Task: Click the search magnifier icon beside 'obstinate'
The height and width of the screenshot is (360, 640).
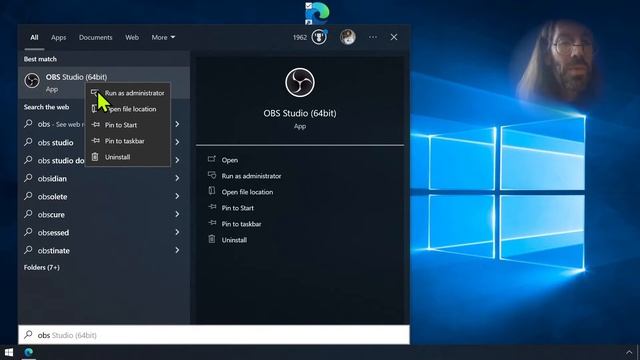Action: click(x=28, y=249)
